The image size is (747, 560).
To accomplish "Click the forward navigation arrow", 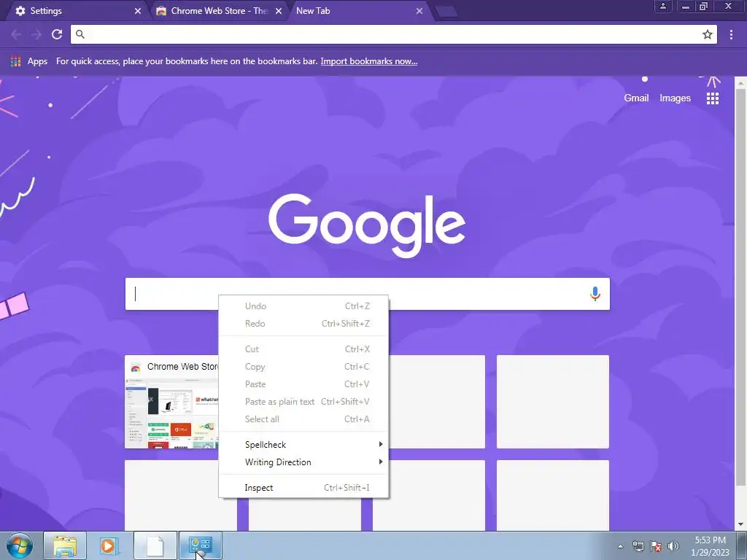I will click(36, 34).
